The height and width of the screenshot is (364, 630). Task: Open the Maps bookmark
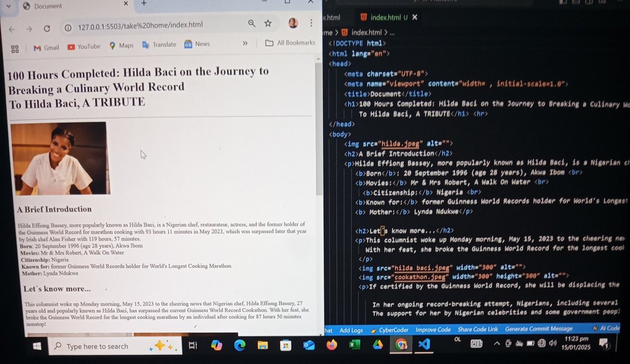(x=121, y=46)
